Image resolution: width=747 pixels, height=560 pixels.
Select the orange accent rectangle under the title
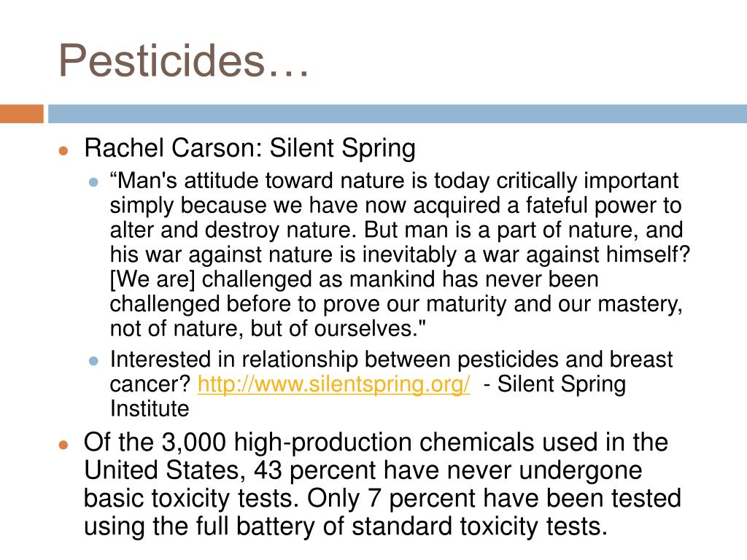pyautogui.click(x=22, y=114)
